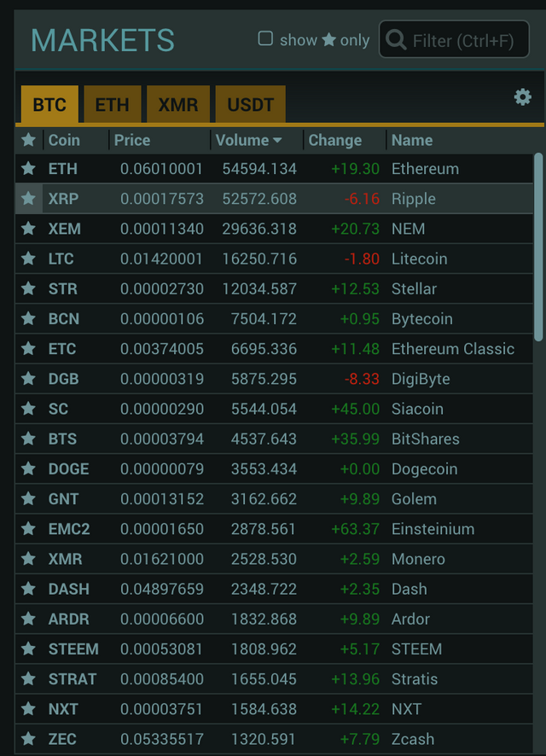This screenshot has width=546, height=756.
Task: Click price 0.04897659 in DASH row
Action: [x=162, y=589]
